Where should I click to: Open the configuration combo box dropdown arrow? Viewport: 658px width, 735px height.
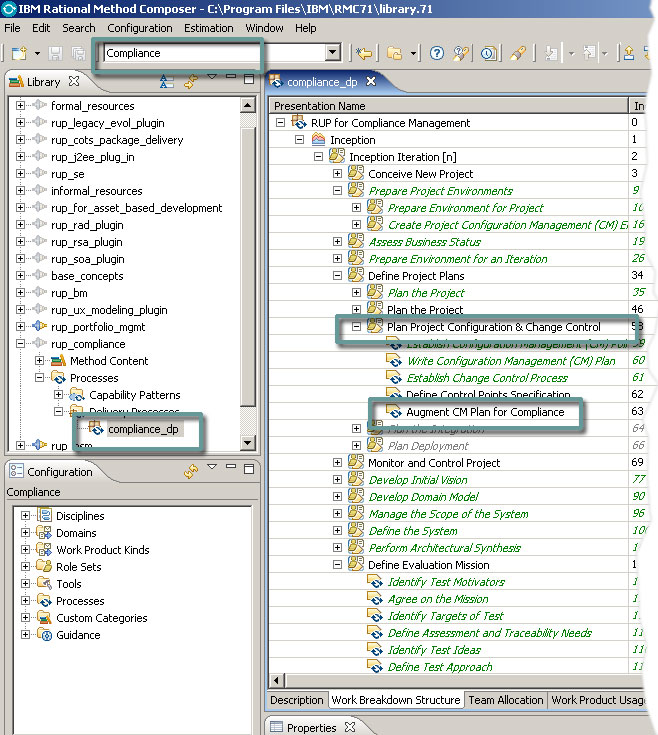(332, 52)
